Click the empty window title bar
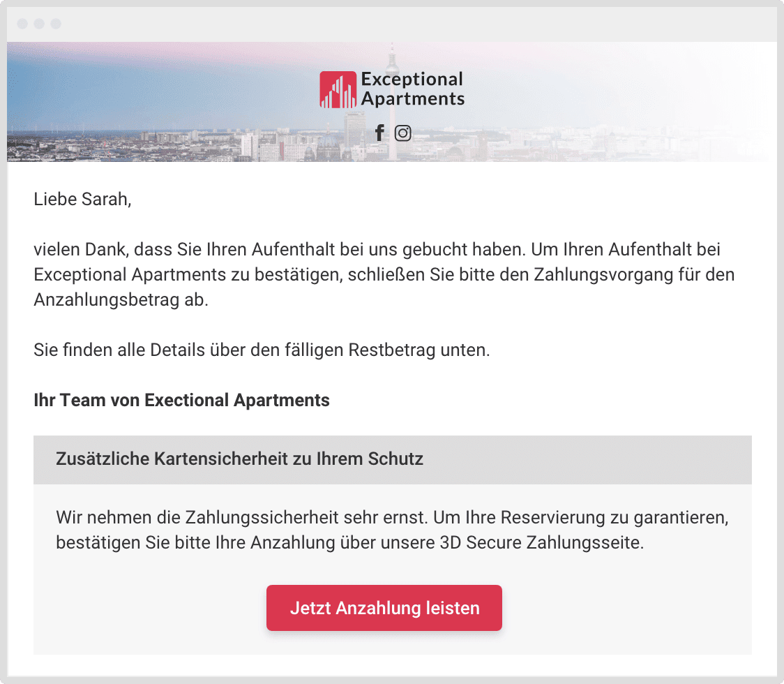784x684 pixels. pos(392,24)
